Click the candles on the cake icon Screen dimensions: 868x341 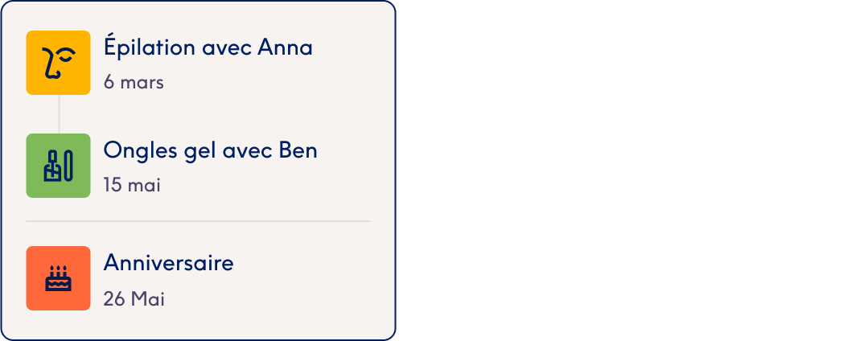[58, 269]
